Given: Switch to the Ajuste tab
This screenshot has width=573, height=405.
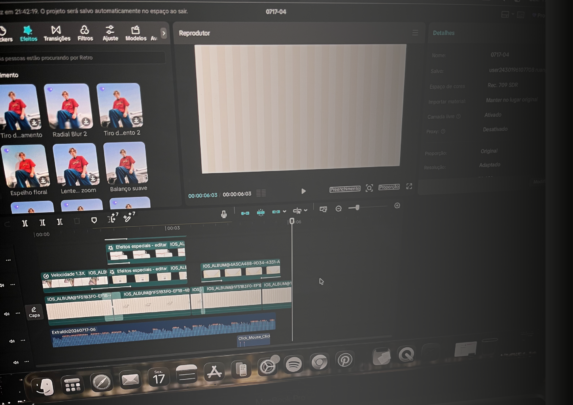Looking at the screenshot, I should (x=110, y=33).
